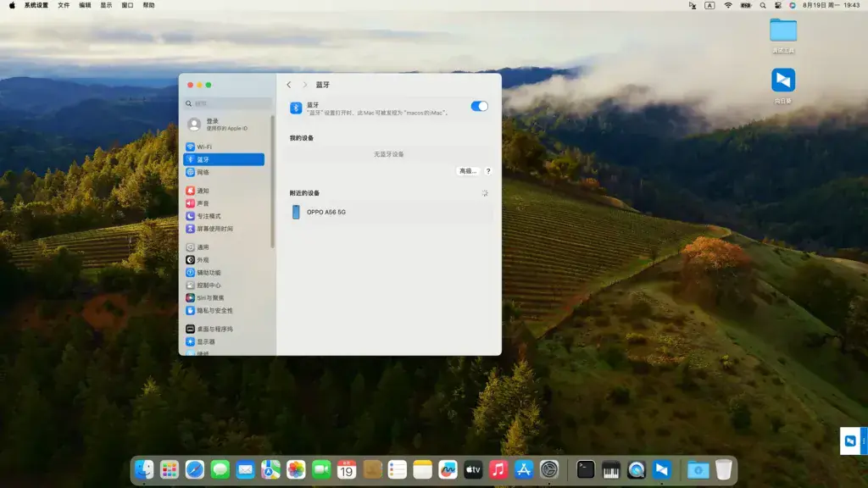Open the 高级… advanced Bluetooth options
This screenshot has width=868, height=488.
pyautogui.click(x=468, y=171)
